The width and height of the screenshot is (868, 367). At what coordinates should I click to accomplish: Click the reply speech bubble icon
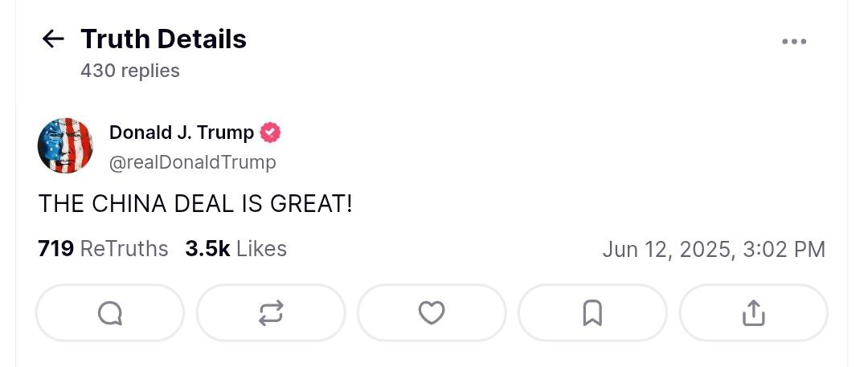click(110, 313)
